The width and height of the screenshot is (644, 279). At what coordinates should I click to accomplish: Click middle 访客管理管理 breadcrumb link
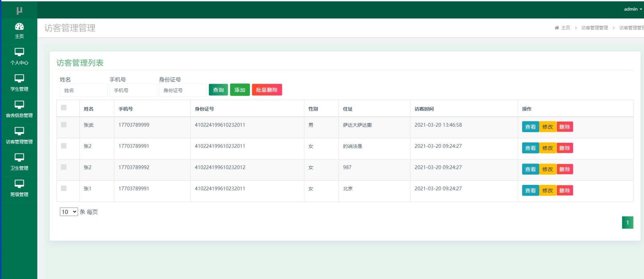pos(594,28)
